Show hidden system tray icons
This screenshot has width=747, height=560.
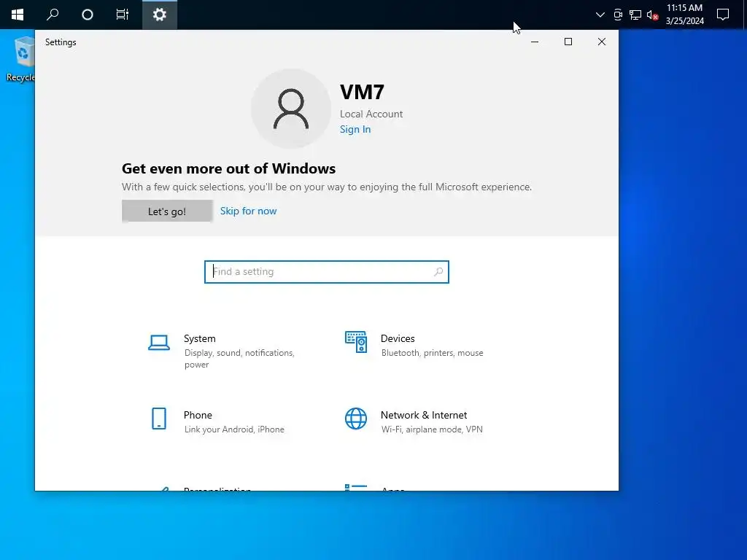600,15
